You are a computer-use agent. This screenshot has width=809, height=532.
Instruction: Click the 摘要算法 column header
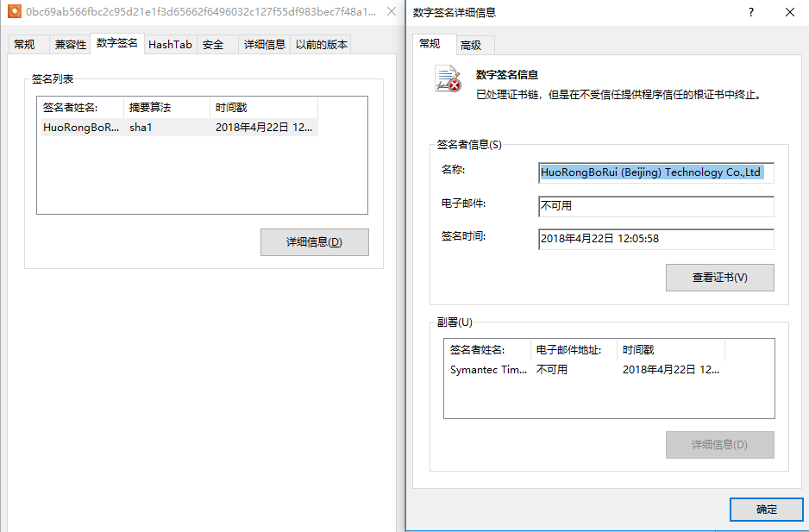(x=166, y=108)
